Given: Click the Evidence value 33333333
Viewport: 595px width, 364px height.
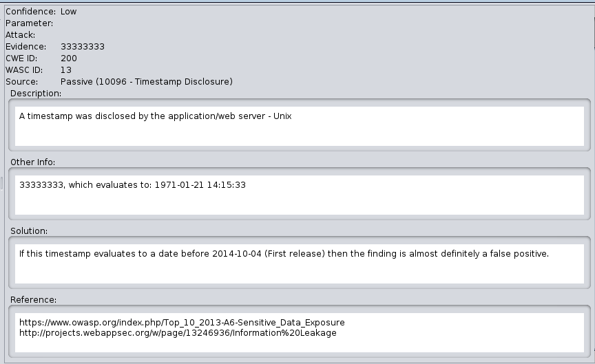Looking at the screenshot, I should (x=83, y=47).
